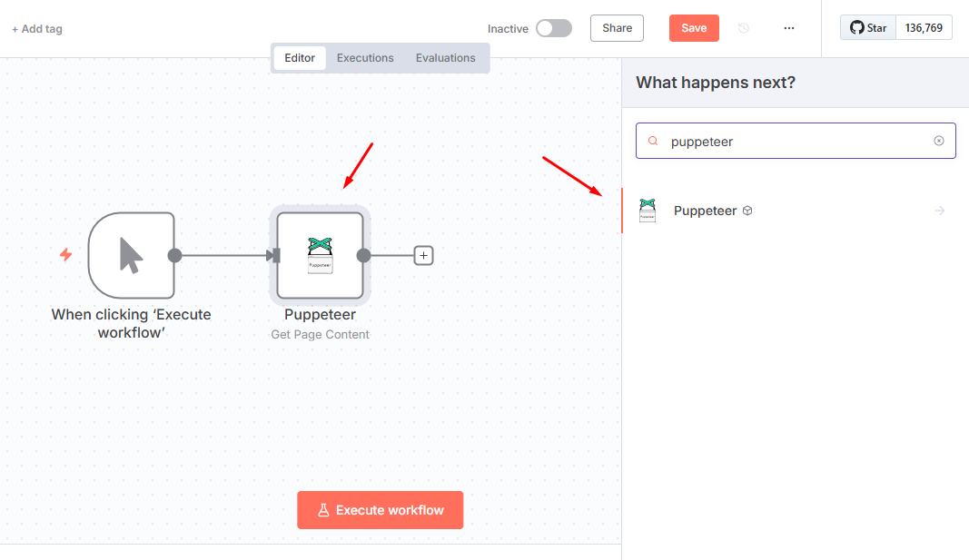Click the Puppeteer icon in search results

pos(647,211)
